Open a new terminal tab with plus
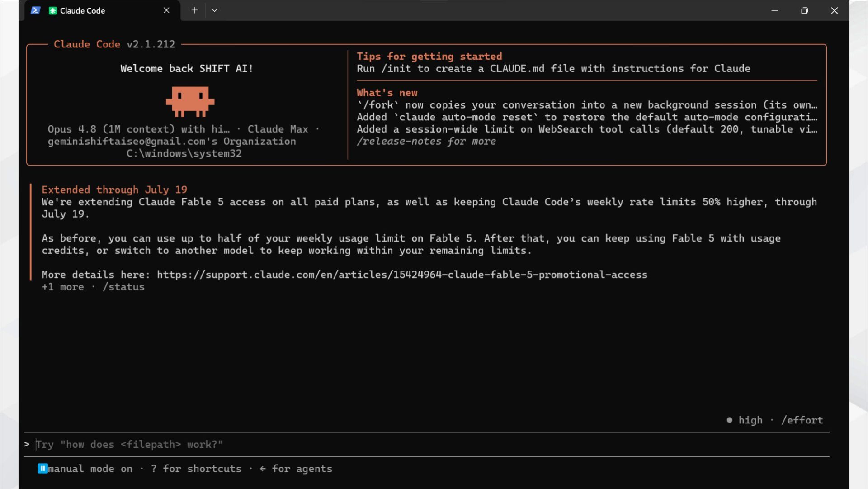 click(x=194, y=10)
